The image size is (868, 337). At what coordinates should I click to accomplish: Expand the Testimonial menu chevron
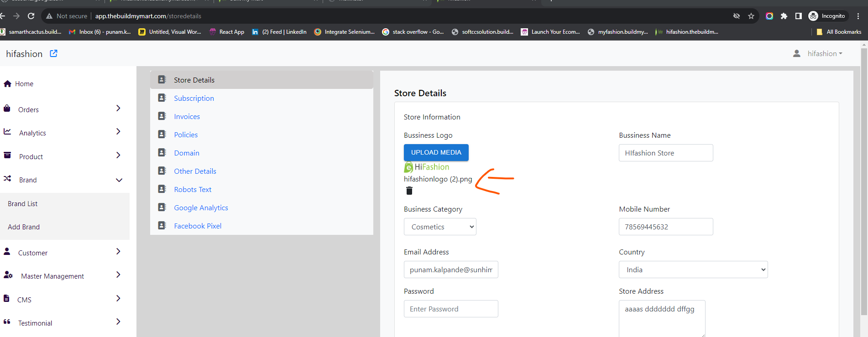coord(118,321)
